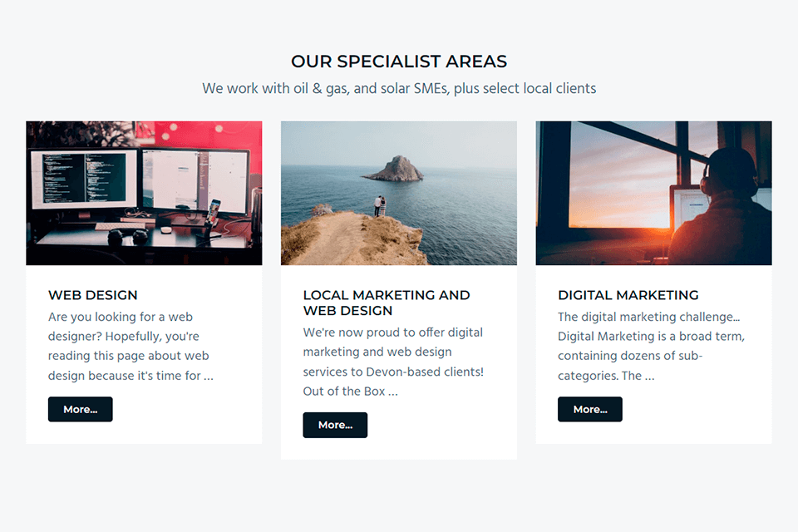Select the More button under Digital Marketing
The height and width of the screenshot is (532, 798).
pos(590,409)
